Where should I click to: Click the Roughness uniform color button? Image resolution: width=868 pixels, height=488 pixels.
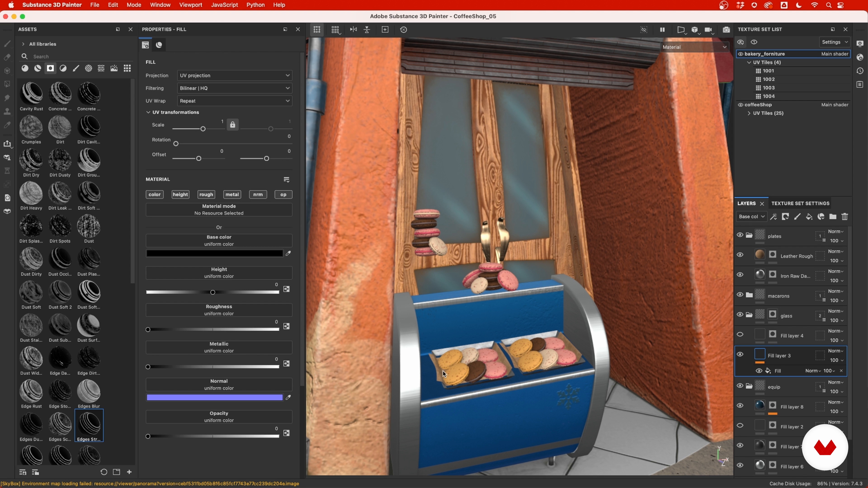[219, 310]
